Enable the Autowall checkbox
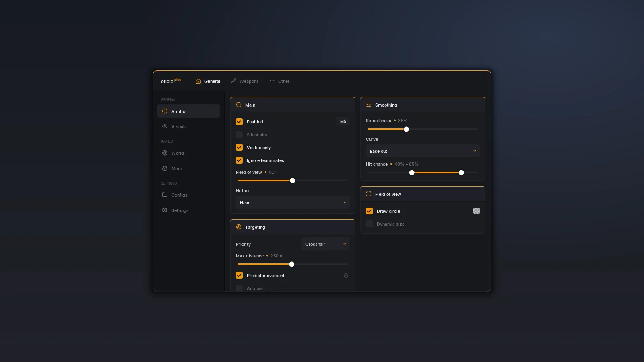Image resolution: width=644 pixels, height=362 pixels. coord(239,288)
